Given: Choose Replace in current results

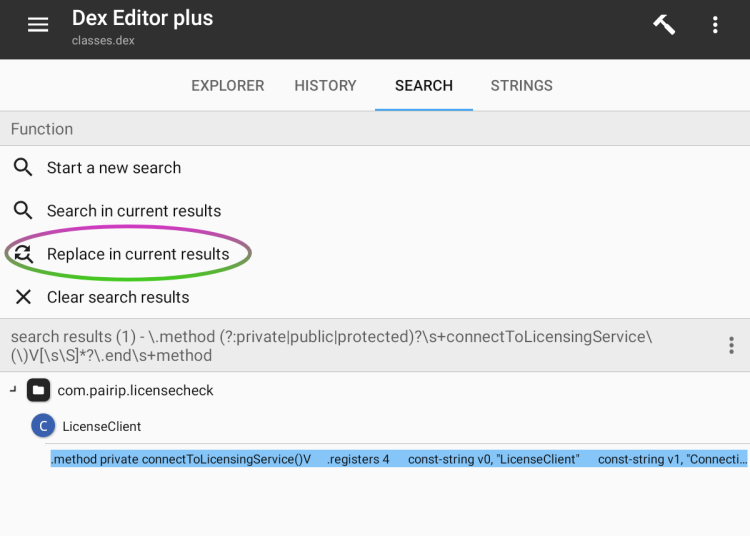Looking at the screenshot, I should (x=138, y=254).
